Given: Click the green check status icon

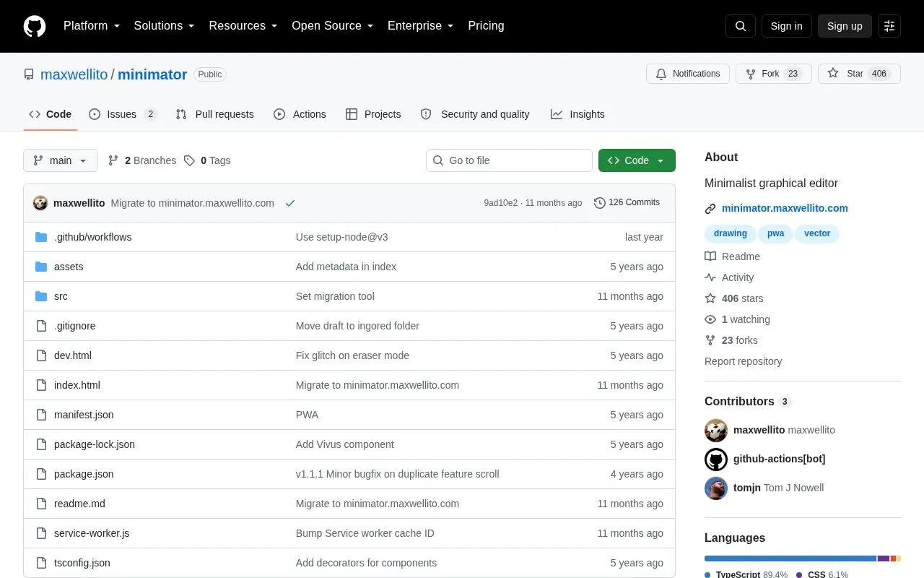Looking at the screenshot, I should [x=290, y=203].
